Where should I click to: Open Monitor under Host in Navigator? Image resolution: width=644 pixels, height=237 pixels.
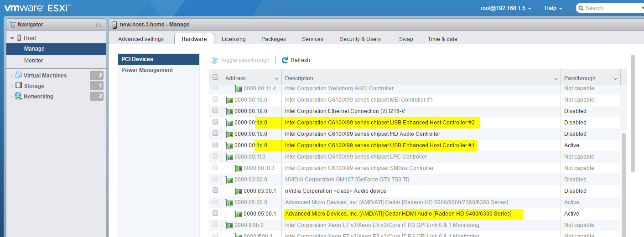click(56, 61)
